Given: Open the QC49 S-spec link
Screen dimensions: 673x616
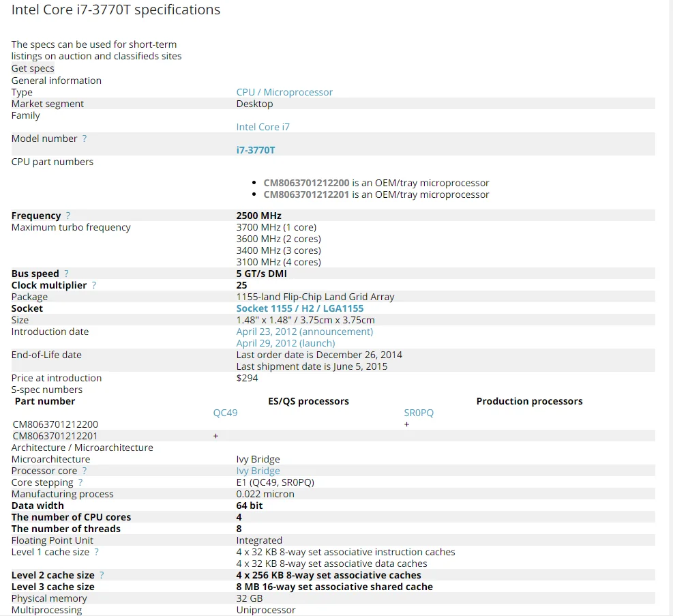Looking at the screenshot, I should coord(225,413).
